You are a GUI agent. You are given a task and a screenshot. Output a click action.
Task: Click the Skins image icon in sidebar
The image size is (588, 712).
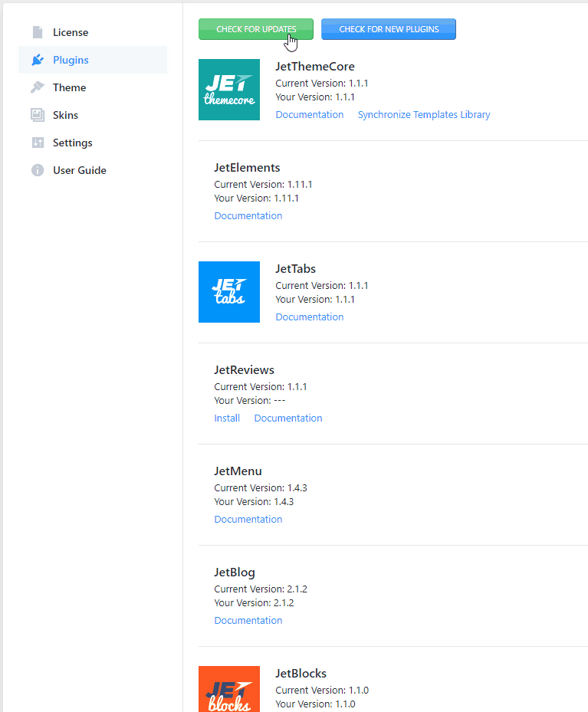(38, 115)
